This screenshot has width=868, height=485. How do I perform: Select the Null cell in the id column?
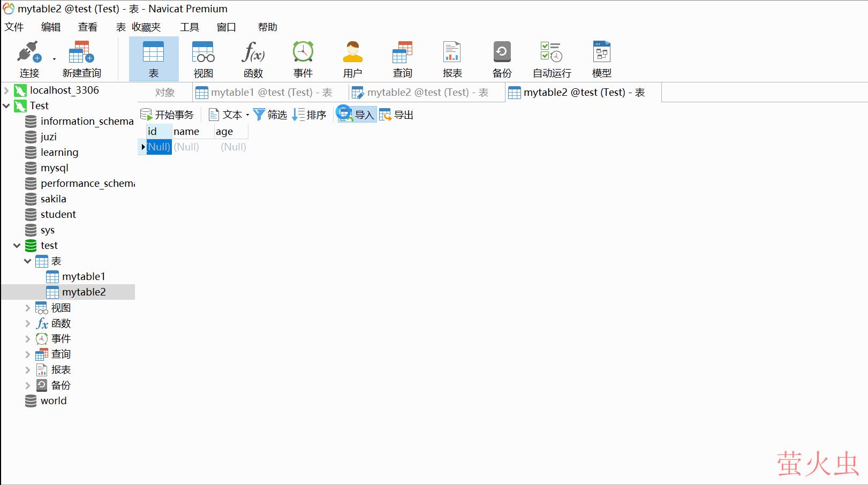[x=159, y=147]
